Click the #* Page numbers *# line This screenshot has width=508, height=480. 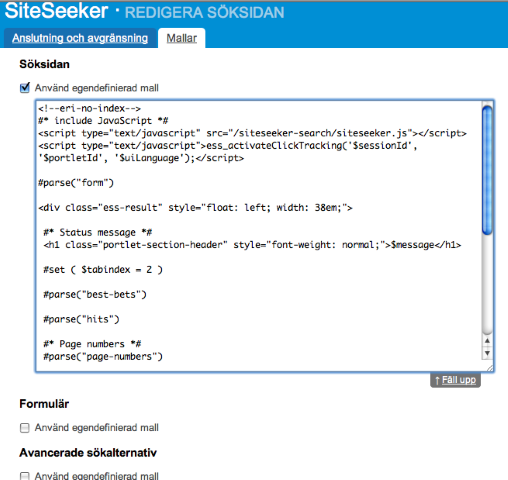92,344
